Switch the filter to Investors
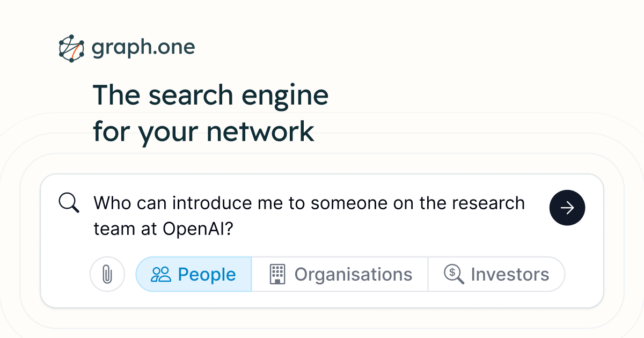 pos(496,274)
